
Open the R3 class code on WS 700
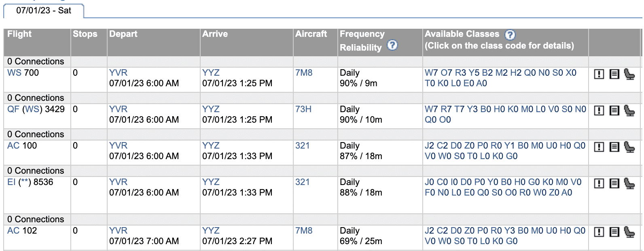(460, 73)
